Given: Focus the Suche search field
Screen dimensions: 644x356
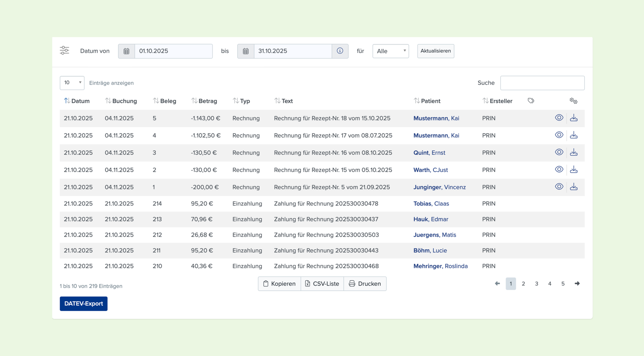Looking at the screenshot, I should coord(542,83).
